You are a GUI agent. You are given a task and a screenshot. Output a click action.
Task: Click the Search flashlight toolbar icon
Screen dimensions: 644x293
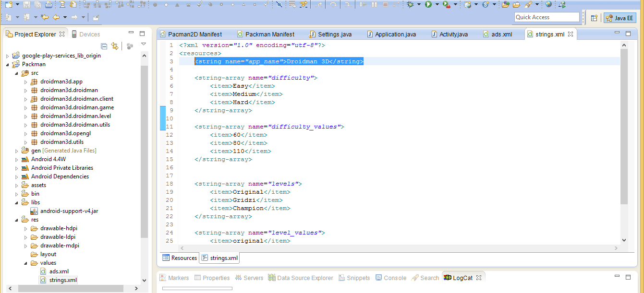[528, 4]
